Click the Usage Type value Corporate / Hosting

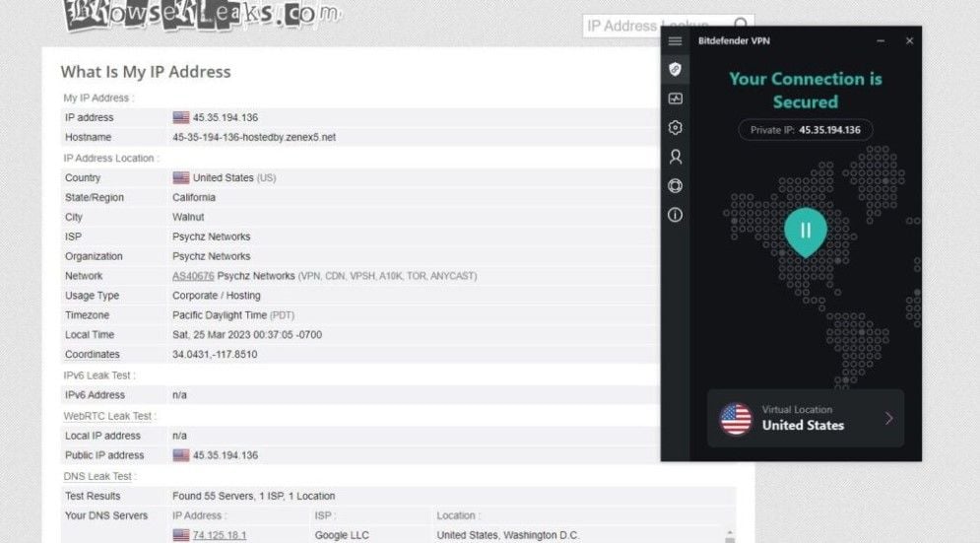pyautogui.click(x=217, y=296)
